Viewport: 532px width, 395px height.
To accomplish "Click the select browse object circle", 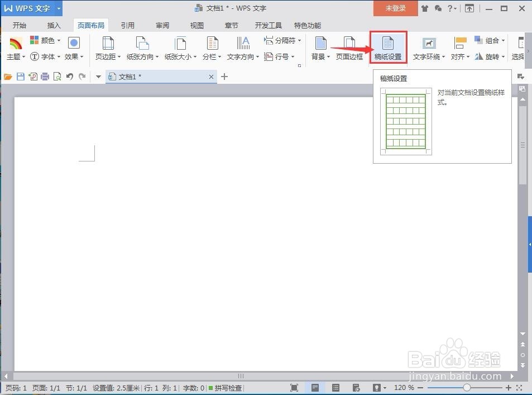I will coord(523,355).
